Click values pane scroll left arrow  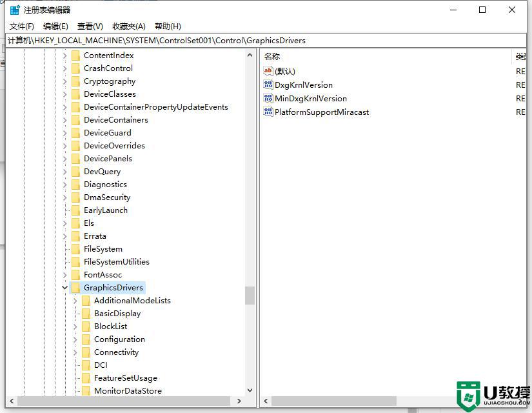click(x=266, y=401)
